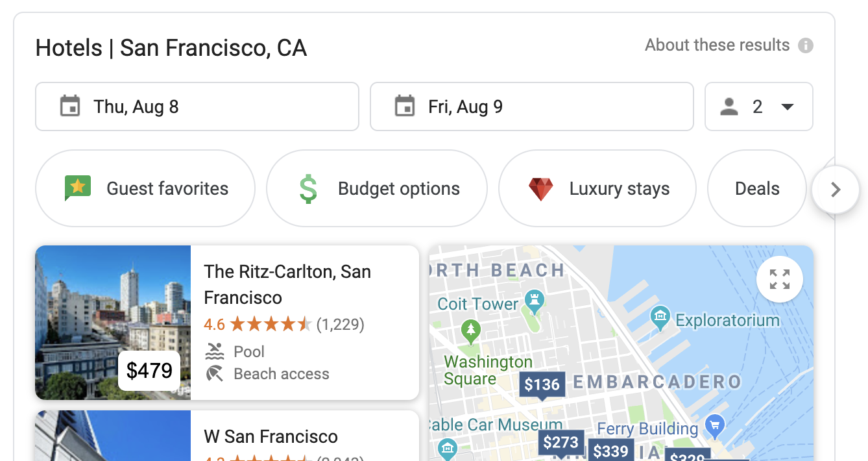Toggle the Deals filter
This screenshot has width=868, height=461.
tap(756, 188)
